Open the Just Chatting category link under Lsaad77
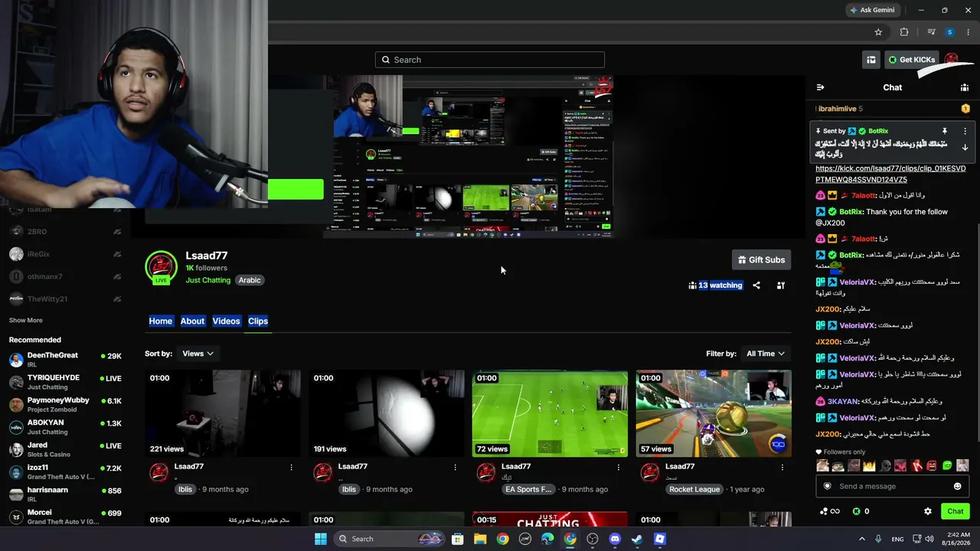 point(207,280)
